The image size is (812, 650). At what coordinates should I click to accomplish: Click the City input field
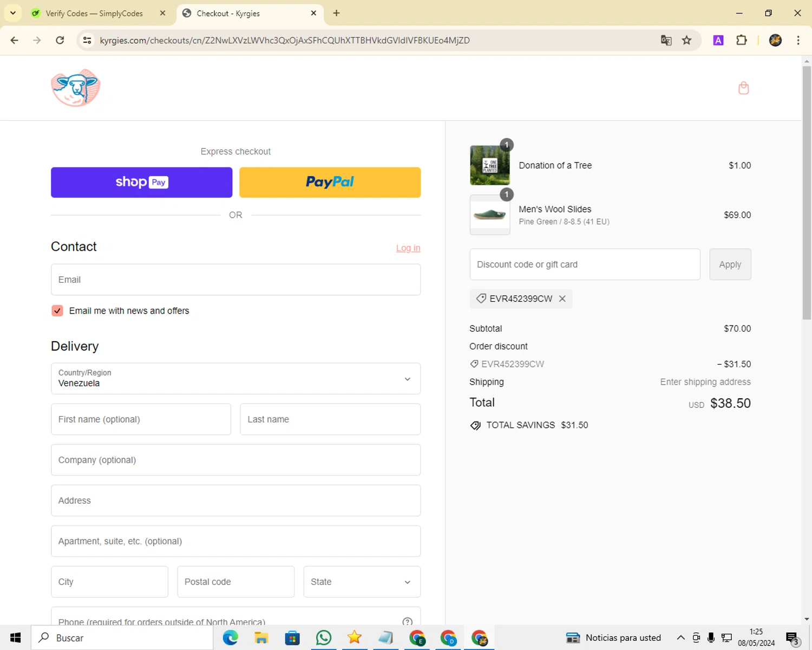pyautogui.click(x=109, y=582)
